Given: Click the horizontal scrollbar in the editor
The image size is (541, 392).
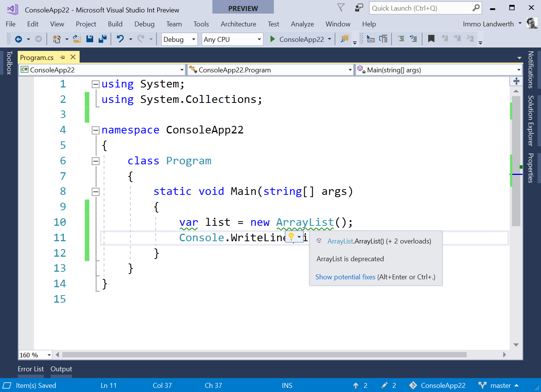Looking at the screenshot, I should point(264,355).
